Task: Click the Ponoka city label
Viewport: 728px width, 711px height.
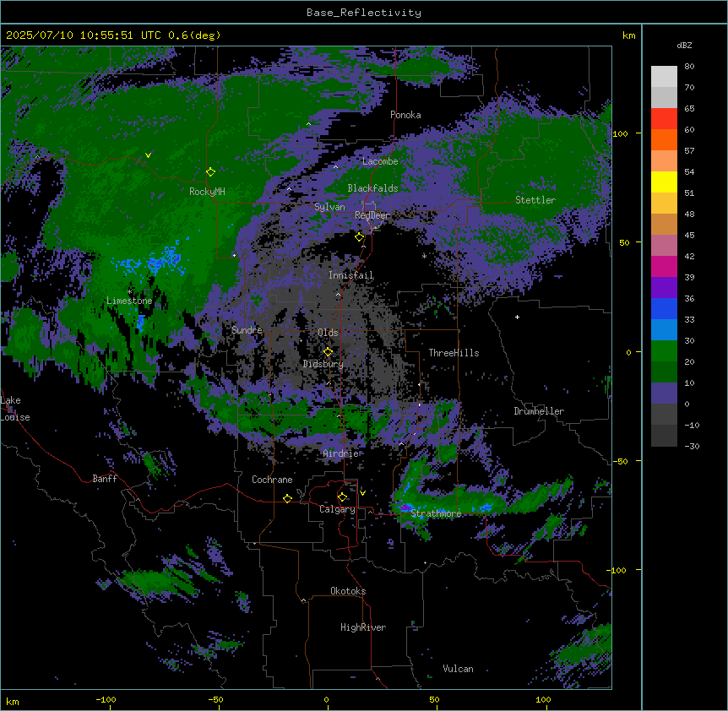Action: click(405, 115)
